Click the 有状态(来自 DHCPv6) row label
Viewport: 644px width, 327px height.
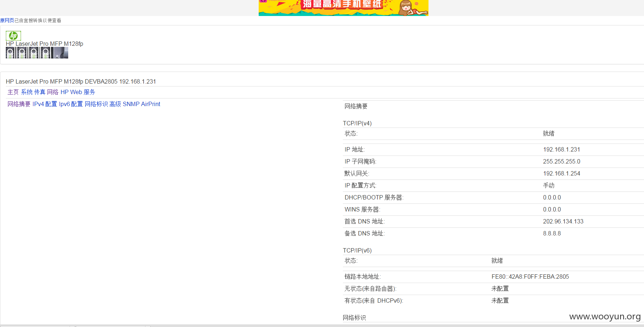coord(374,301)
